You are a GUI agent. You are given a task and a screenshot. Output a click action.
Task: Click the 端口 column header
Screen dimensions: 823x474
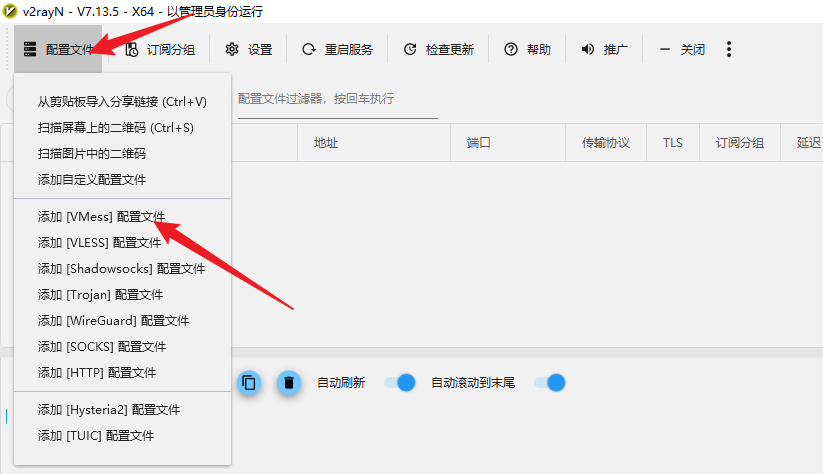pos(478,143)
